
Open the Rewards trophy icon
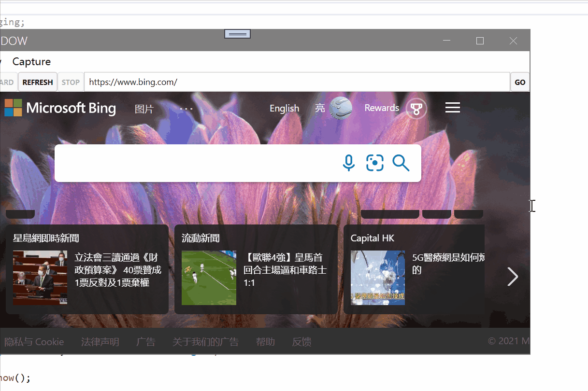(x=416, y=109)
